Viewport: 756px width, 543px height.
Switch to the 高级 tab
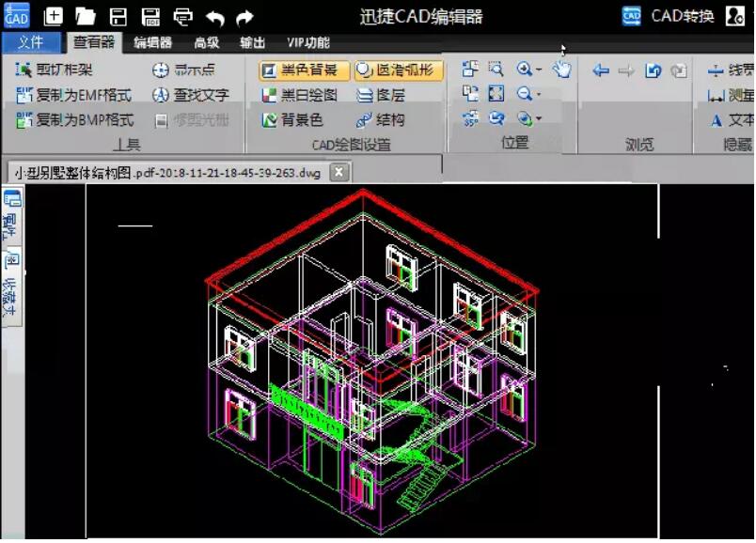(x=207, y=43)
